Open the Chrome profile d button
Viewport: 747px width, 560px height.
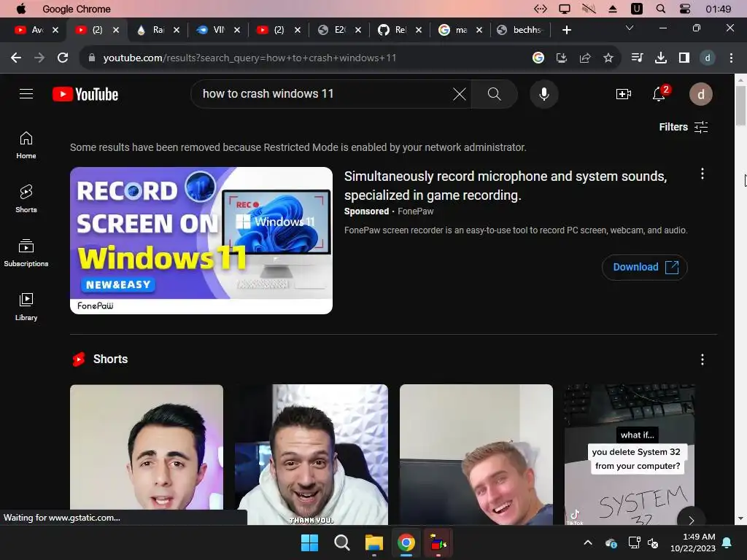coord(708,58)
